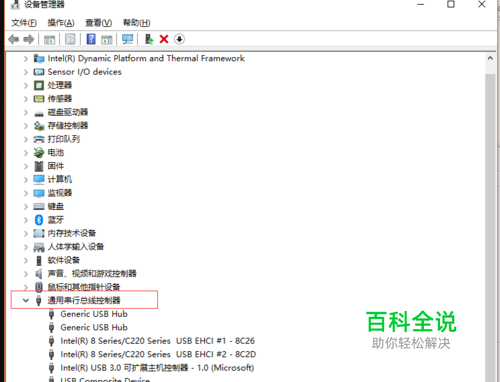The width and height of the screenshot is (500, 382).
Task: Click the disable device down-arrow icon
Action: pos(179,39)
